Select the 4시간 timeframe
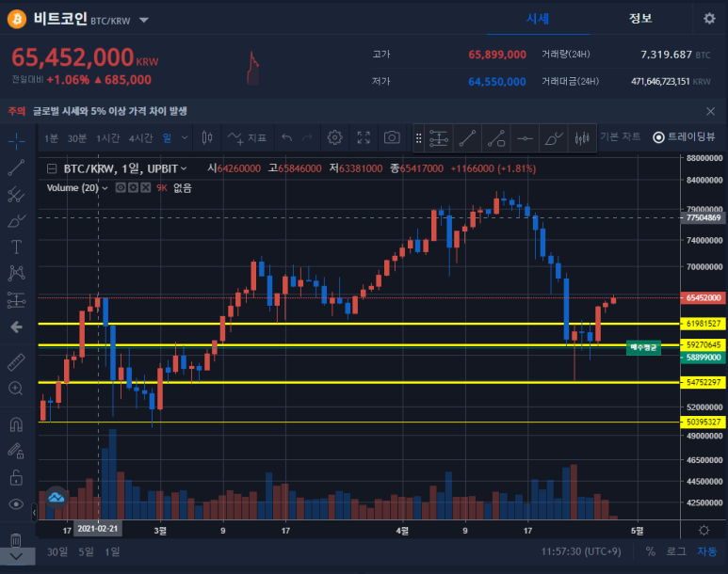The image size is (728, 574). (140, 138)
